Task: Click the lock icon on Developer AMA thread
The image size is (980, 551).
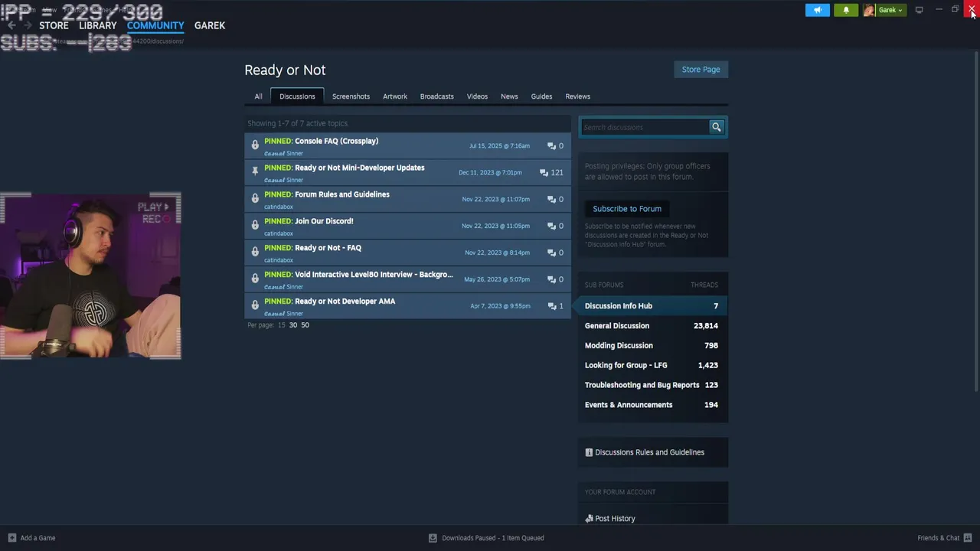Action: pyautogui.click(x=255, y=306)
